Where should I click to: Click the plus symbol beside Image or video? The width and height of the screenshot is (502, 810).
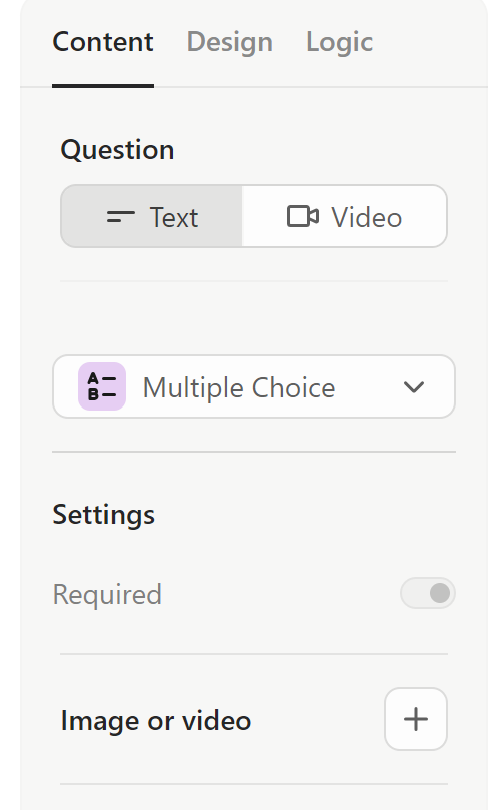(416, 719)
